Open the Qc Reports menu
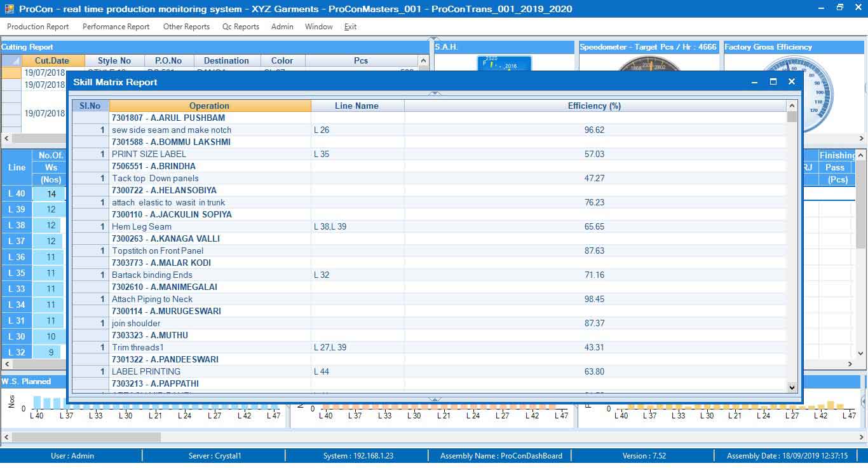Screen dimensions: 868x468 [240, 27]
